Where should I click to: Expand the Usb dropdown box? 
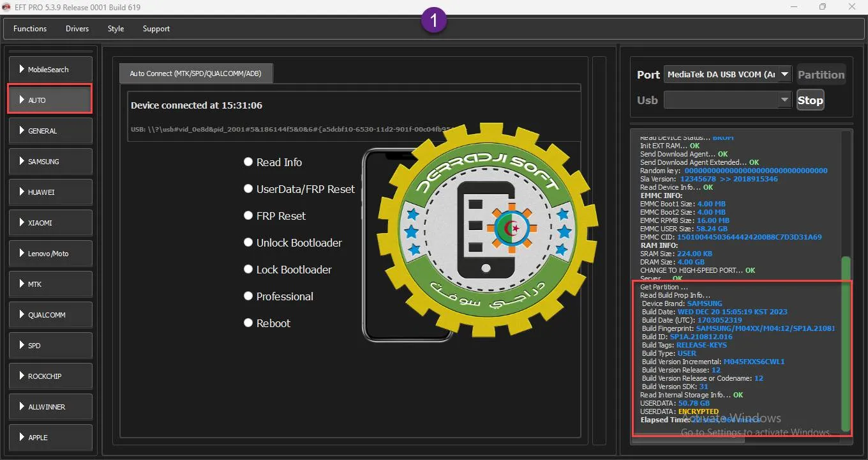coord(785,100)
